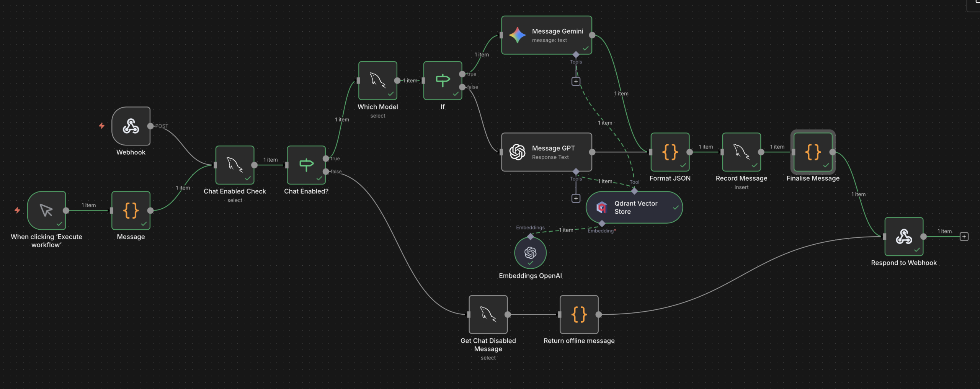This screenshot has height=389, width=980.
Task: Click the Which Model database node
Action: coord(377,80)
